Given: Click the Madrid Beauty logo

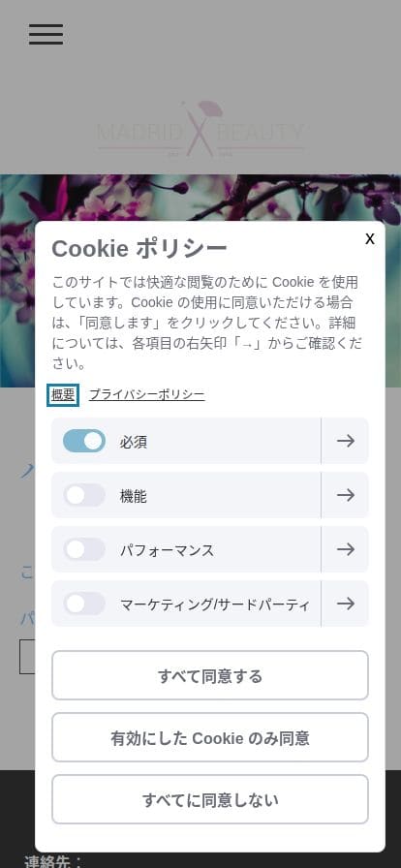Looking at the screenshot, I should pos(200,129).
